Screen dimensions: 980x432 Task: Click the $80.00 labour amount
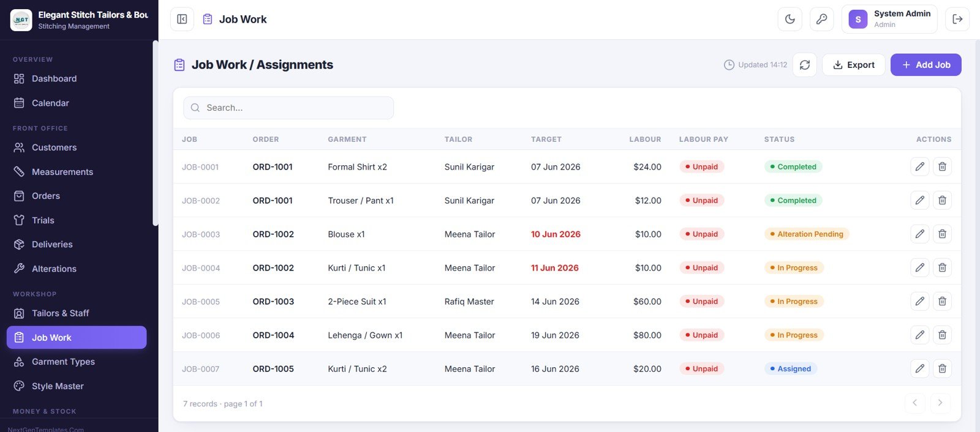click(x=647, y=335)
